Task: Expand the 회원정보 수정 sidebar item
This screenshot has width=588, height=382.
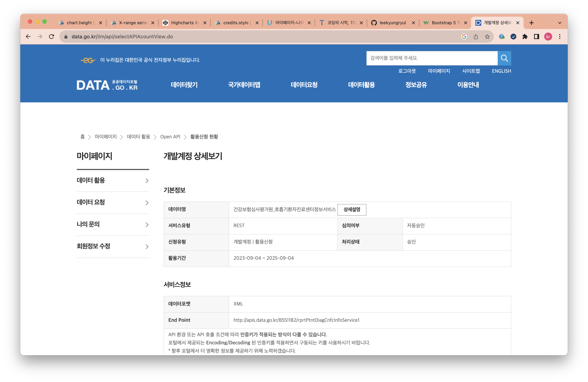Action: click(113, 246)
